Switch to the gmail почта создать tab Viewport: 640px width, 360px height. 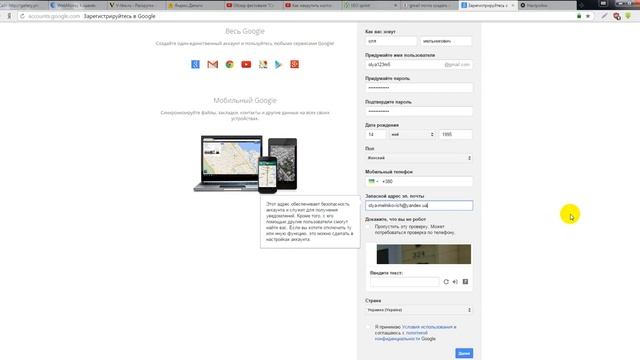[428, 5]
